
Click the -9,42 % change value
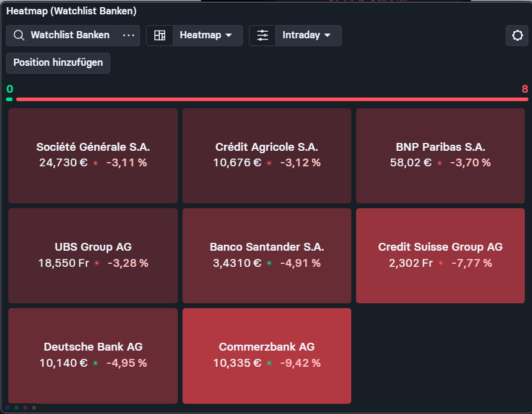click(x=300, y=363)
